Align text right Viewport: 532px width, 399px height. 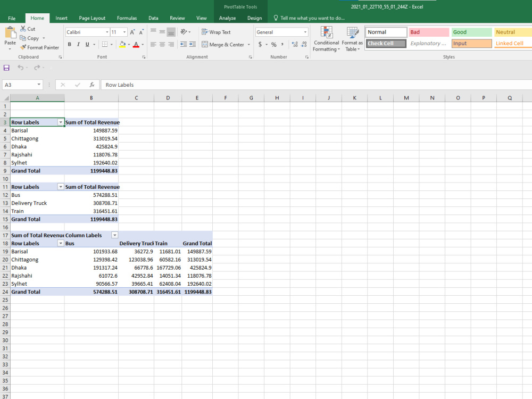click(x=171, y=45)
